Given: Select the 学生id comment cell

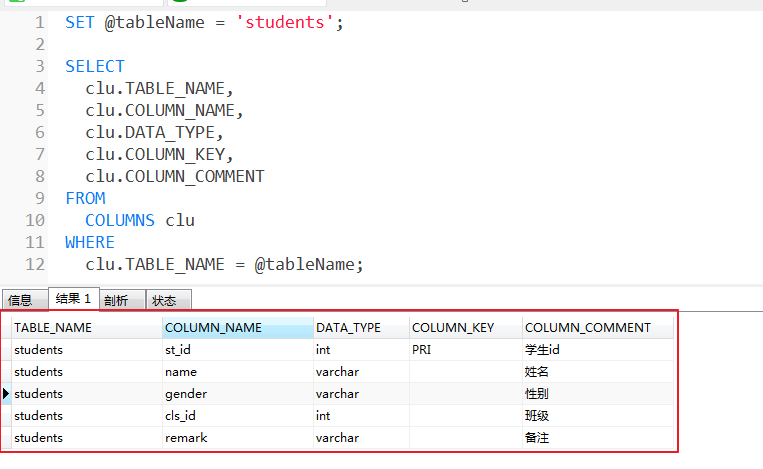Looking at the screenshot, I should (598, 349).
